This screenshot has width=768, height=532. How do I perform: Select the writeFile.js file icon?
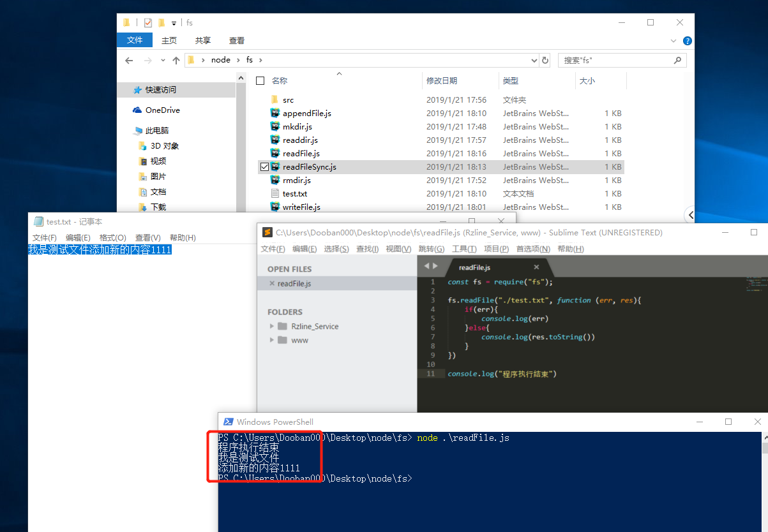[275, 207]
